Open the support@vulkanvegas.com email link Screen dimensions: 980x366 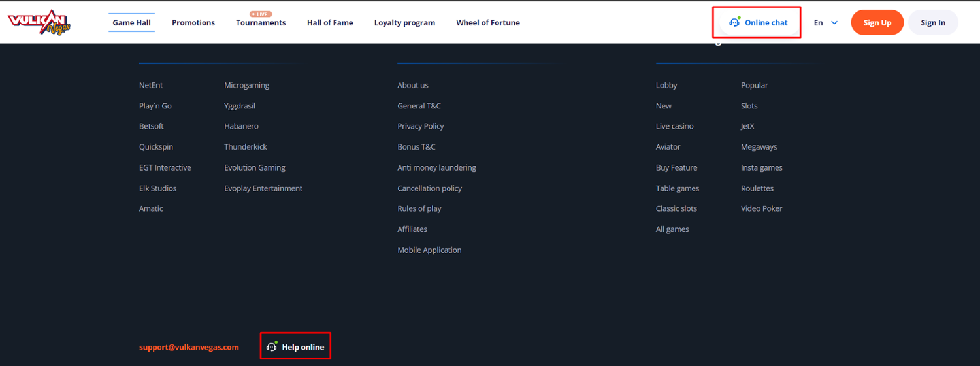coord(189,347)
